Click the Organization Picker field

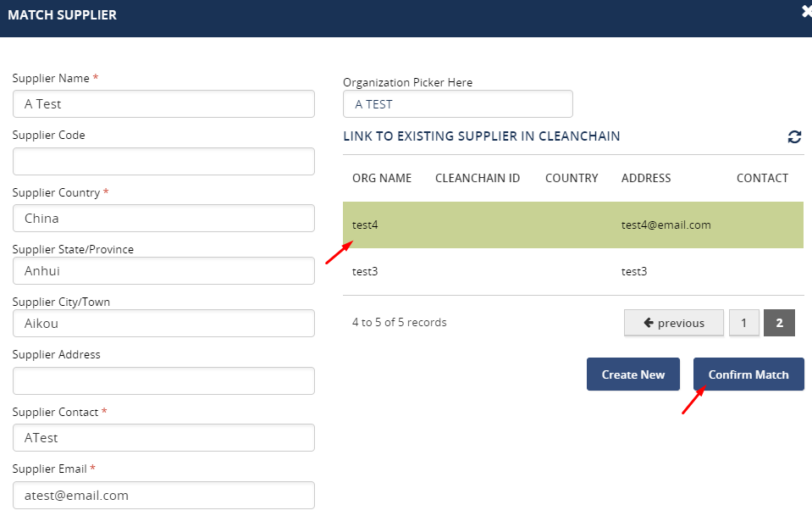pos(457,104)
